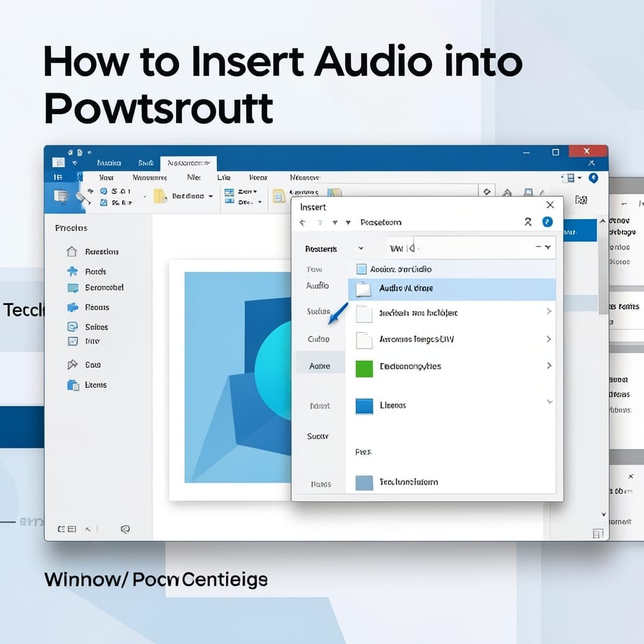The image size is (644, 644).
Task: Click the bottom-right corner layout icon
Action: (x=598, y=533)
